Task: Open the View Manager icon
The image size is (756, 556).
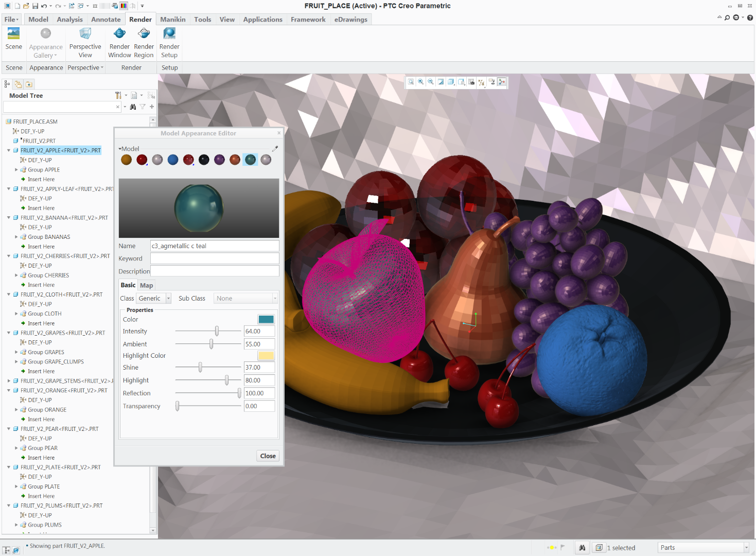Action: 471,82
